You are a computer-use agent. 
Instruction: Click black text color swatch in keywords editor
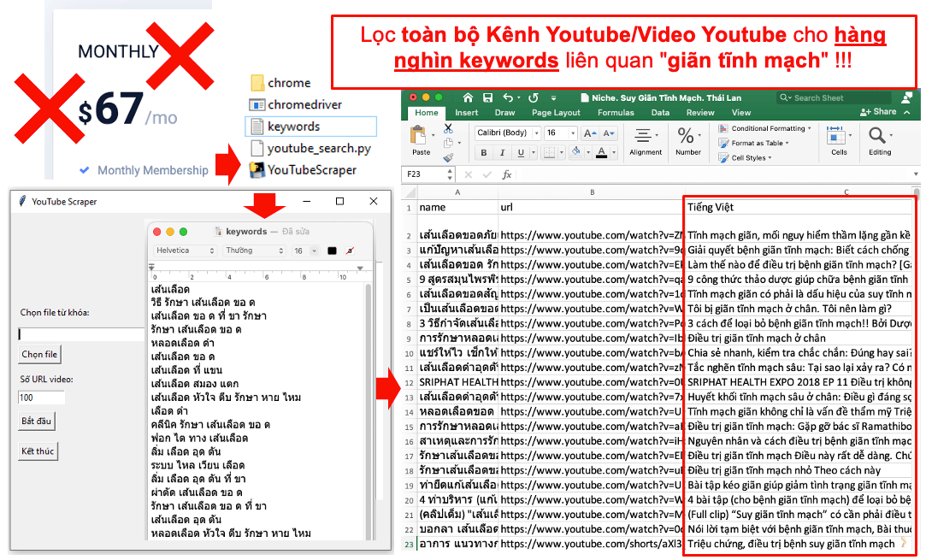pos(332,251)
